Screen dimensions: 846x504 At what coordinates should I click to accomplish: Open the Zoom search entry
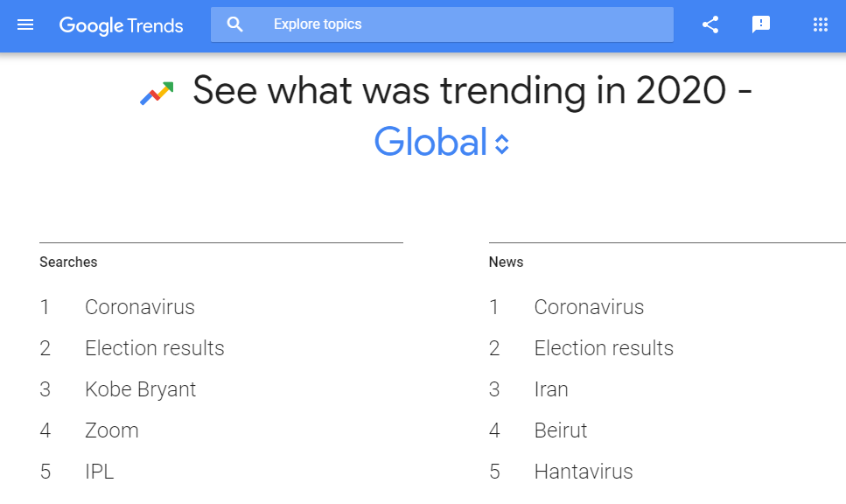click(x=112, y=430)
